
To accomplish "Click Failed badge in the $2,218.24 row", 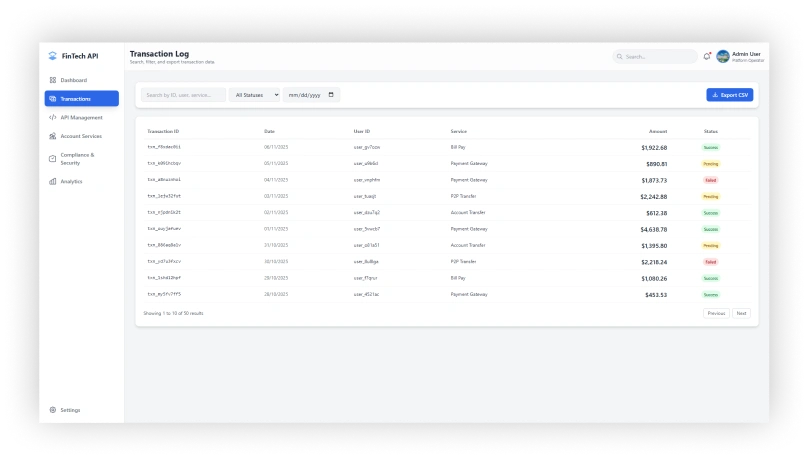I will click(x=710, y=262).
